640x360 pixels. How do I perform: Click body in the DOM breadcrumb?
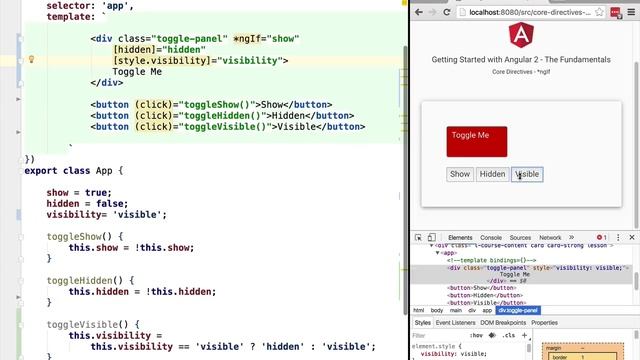point(437,311)
